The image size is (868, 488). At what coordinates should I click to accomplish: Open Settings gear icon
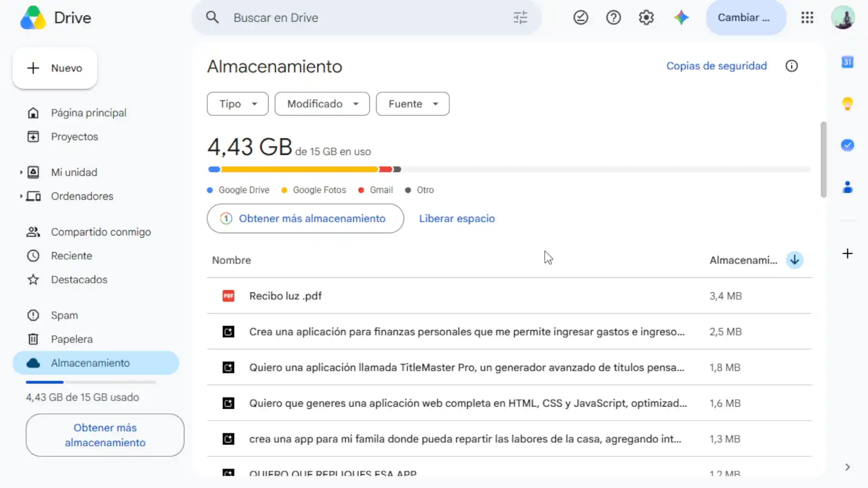[646, 18]
